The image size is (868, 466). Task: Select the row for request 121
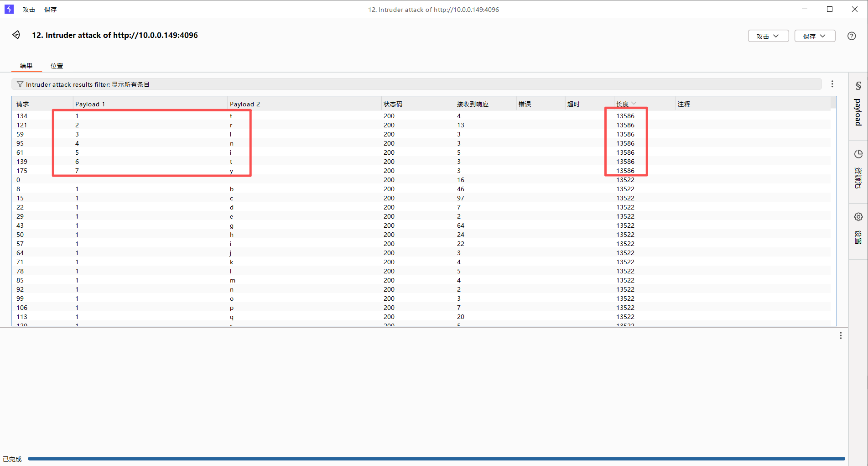click(421, 125)
